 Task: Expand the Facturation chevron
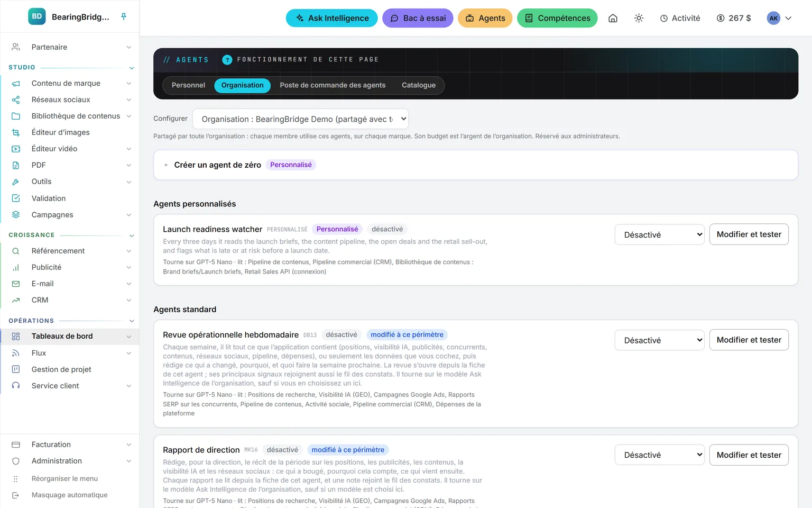pyautogui.click(x=128, y=444)
